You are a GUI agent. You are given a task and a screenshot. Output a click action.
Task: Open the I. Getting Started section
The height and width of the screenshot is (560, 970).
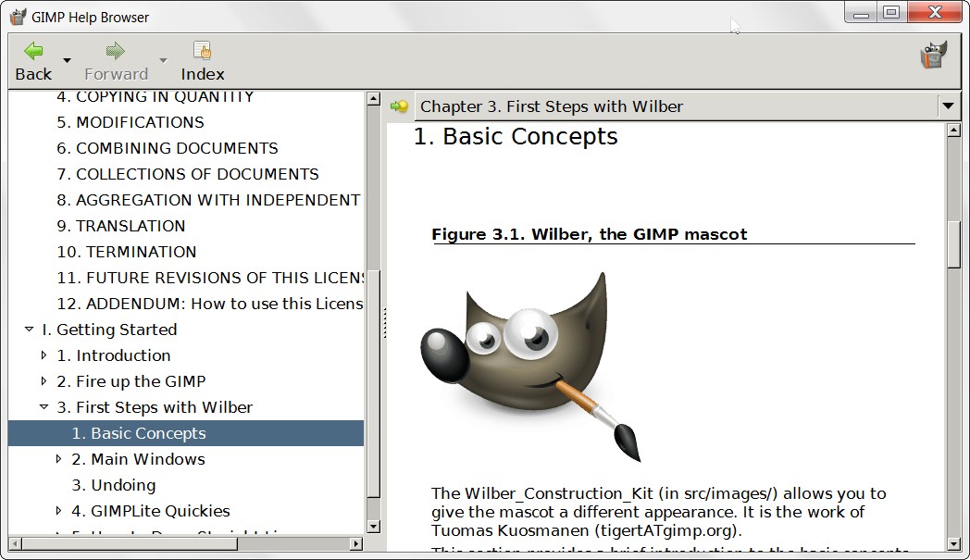click(109, 330)
